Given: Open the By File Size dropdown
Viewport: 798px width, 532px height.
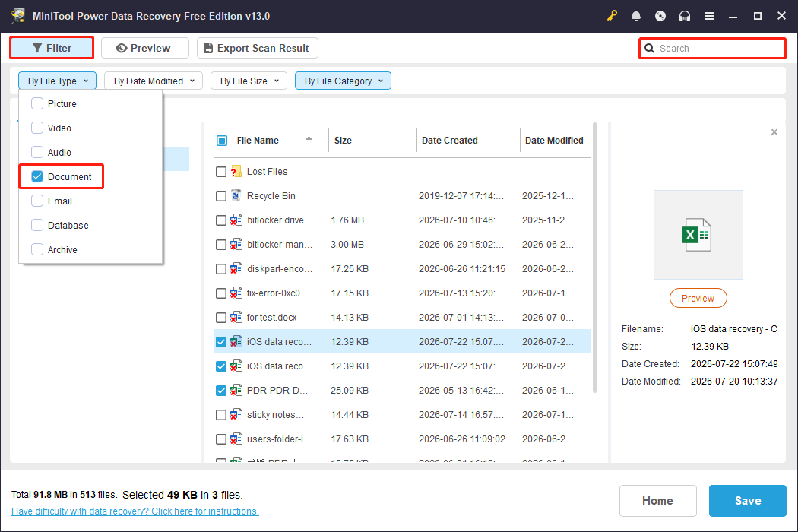Looking at the screenshot, I should click(x=249, y=81).
